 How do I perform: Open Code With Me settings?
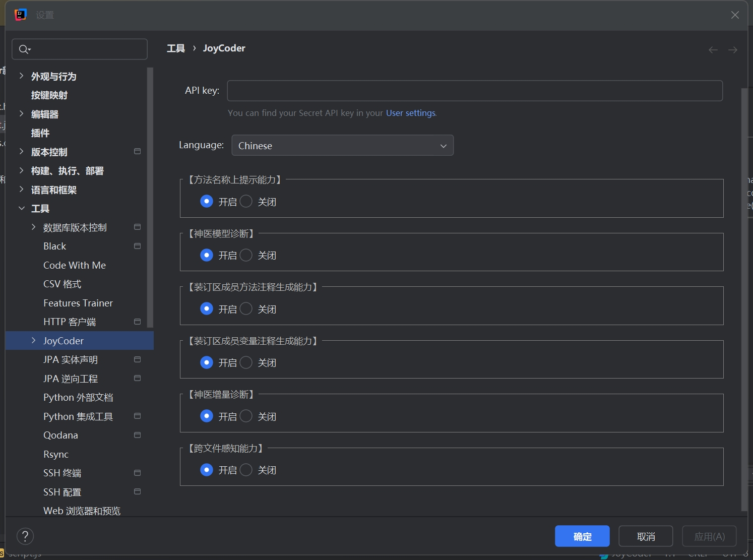pyautogui.click(x=75, y=265)
